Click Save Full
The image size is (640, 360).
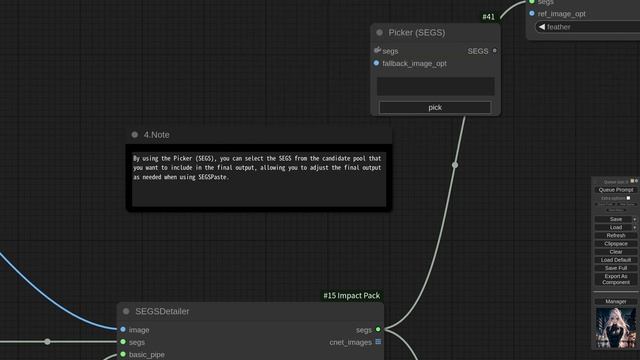(x=616, y=268)
